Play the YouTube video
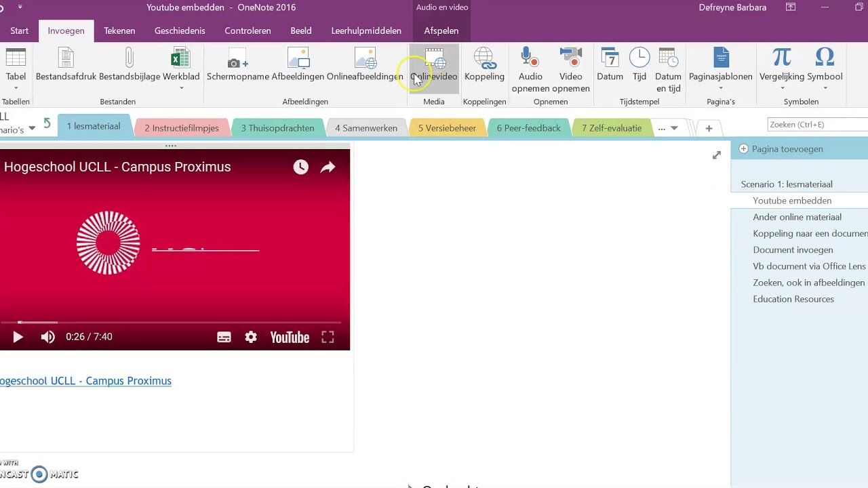Viewport: 868px width, 488px height. 18,337
